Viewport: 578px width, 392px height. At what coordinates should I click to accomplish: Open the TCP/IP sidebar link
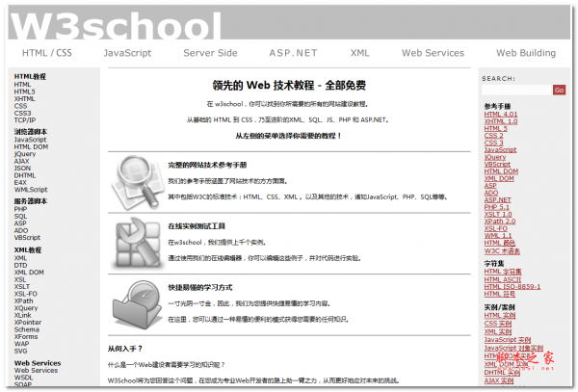click(25, 120)
